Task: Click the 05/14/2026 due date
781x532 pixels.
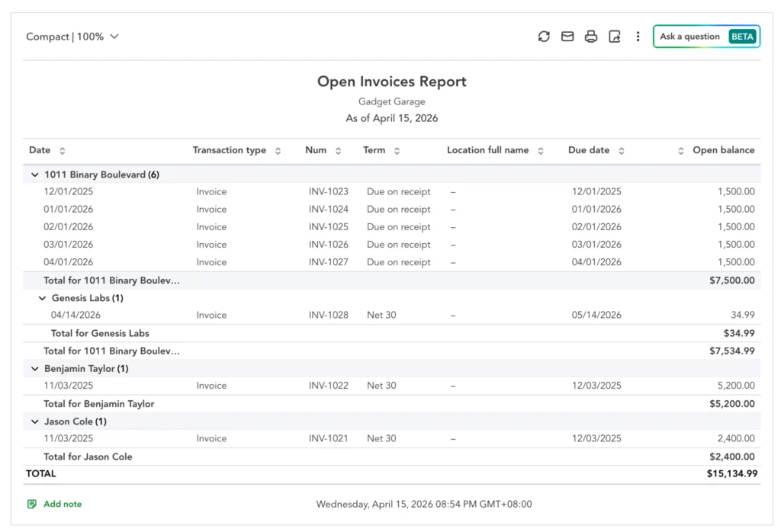Action: coord(596,315)
